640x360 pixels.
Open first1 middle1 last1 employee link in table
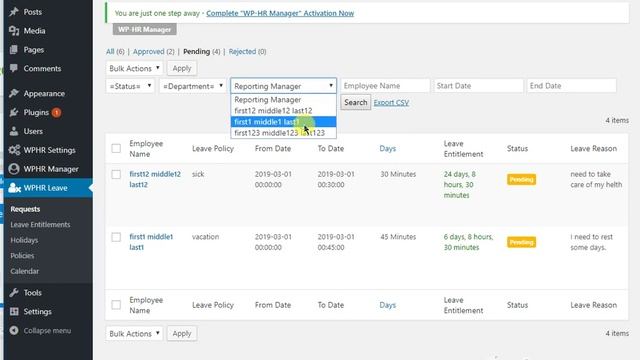(x=151, y=242)
